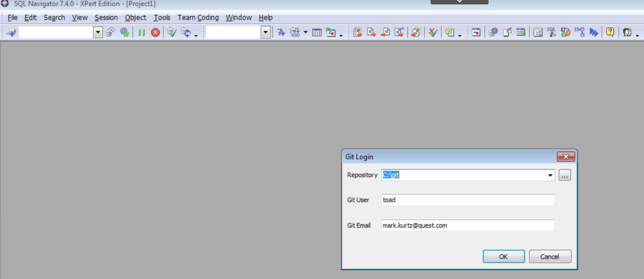This screenshot has width=644, height=279.
Task: Click the red X green check icon
Action: (433, 32)
